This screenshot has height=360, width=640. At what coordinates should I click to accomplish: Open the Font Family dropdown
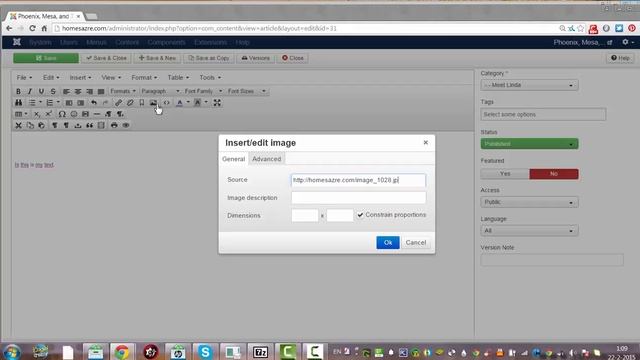pos(203,91)
